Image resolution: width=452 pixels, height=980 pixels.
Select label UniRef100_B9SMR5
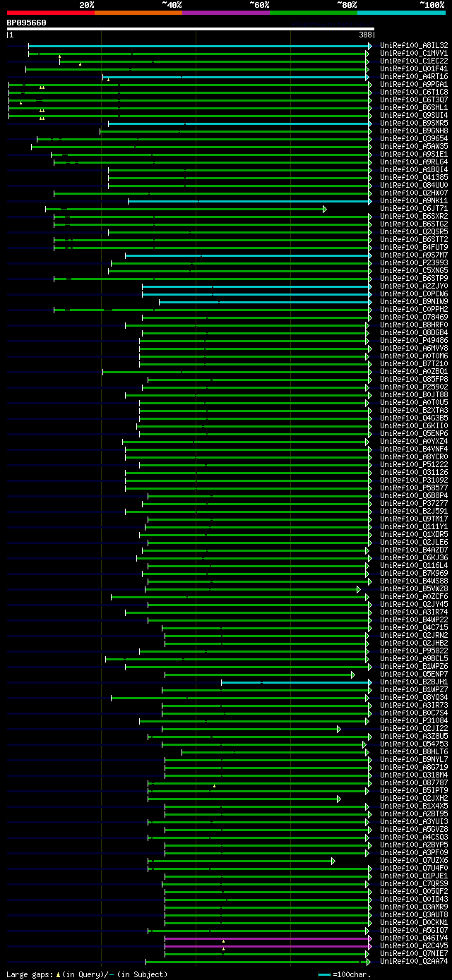(x=414, y=123)
